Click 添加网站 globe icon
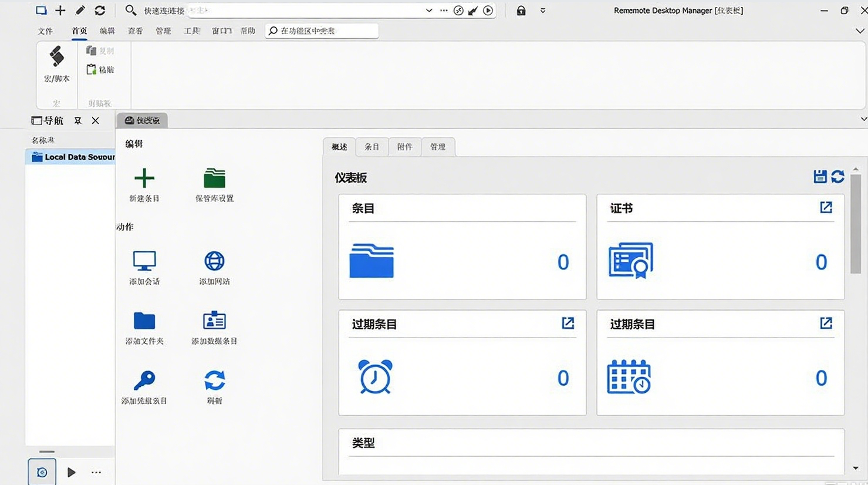 pyautogui.click(x=214, y=261)
